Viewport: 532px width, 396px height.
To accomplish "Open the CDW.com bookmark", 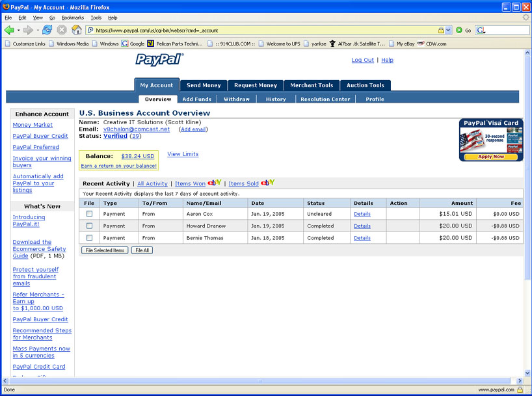I will 432,44.
